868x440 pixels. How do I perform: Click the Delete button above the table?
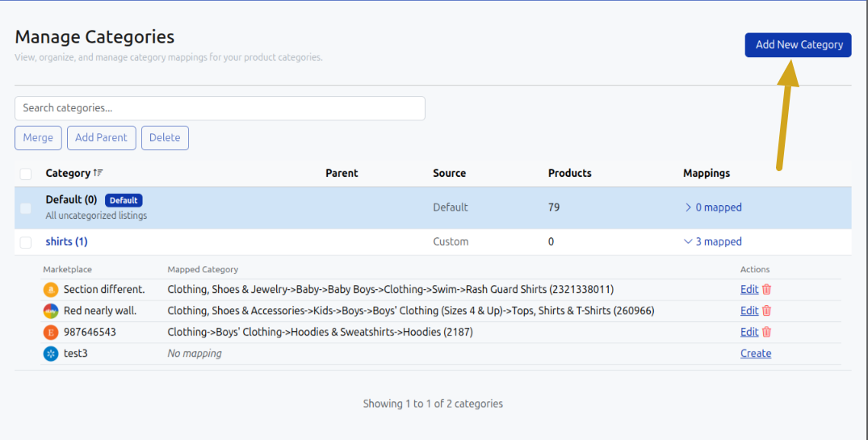point(165,138)
